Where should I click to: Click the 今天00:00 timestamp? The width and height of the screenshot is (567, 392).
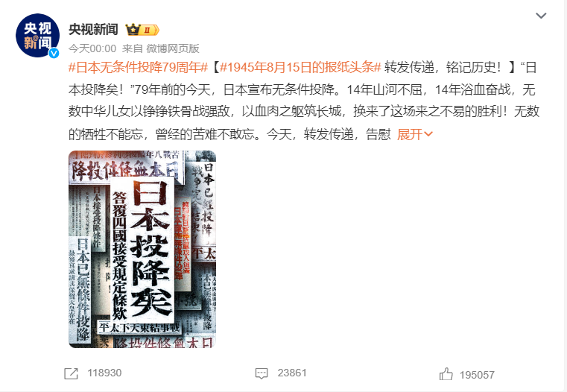[92, 48]
